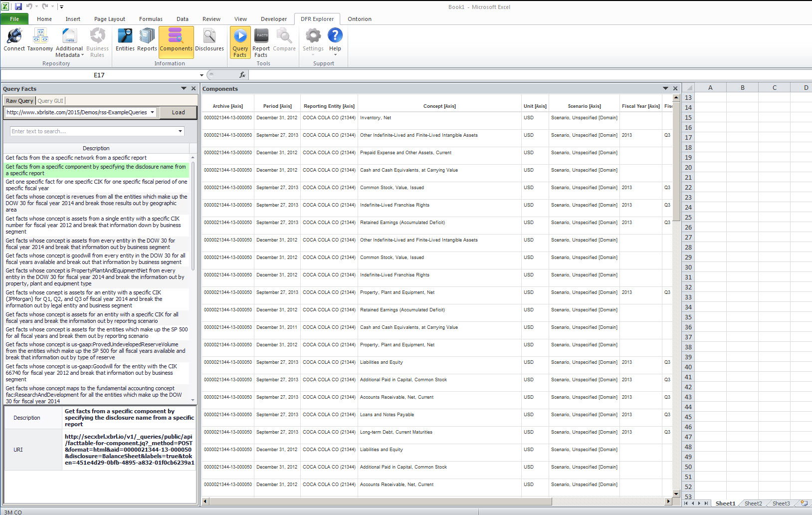Screen dimensions: 812x515
Task: Open the Developer ribbon tab
Action: [274, 19]
